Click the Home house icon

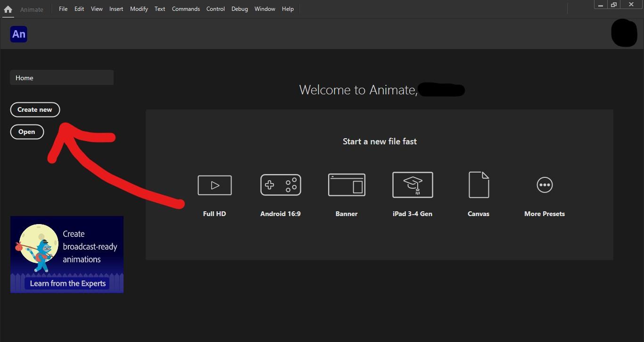click(8, 9)
